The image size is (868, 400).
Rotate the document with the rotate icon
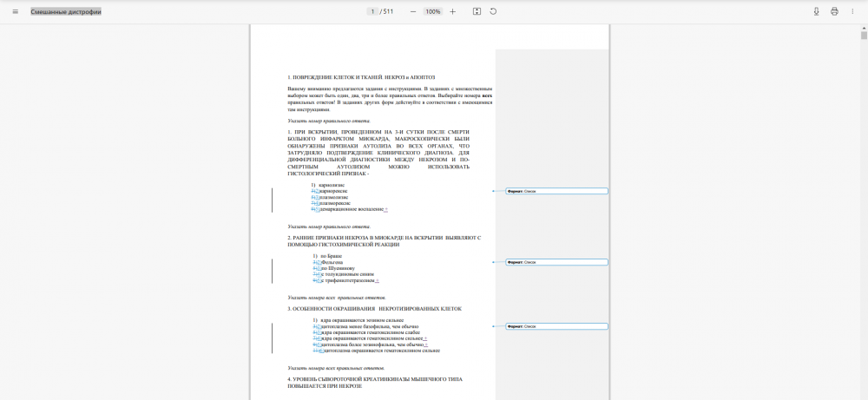pyautogui.click(x=493, y=11)
